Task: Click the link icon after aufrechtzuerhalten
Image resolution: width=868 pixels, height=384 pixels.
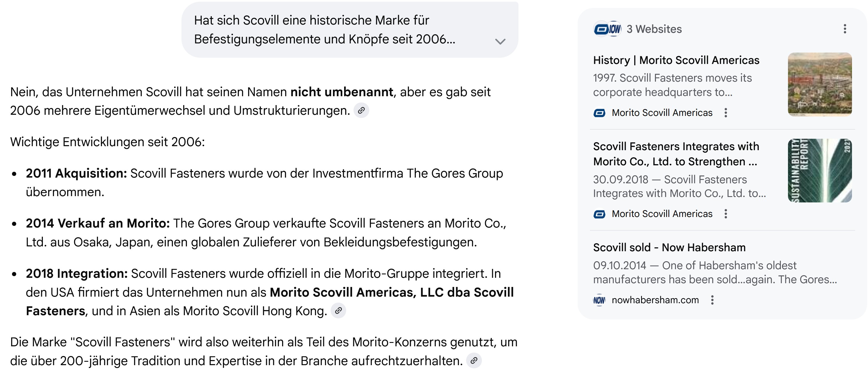Action: click(x=474, y=360)
